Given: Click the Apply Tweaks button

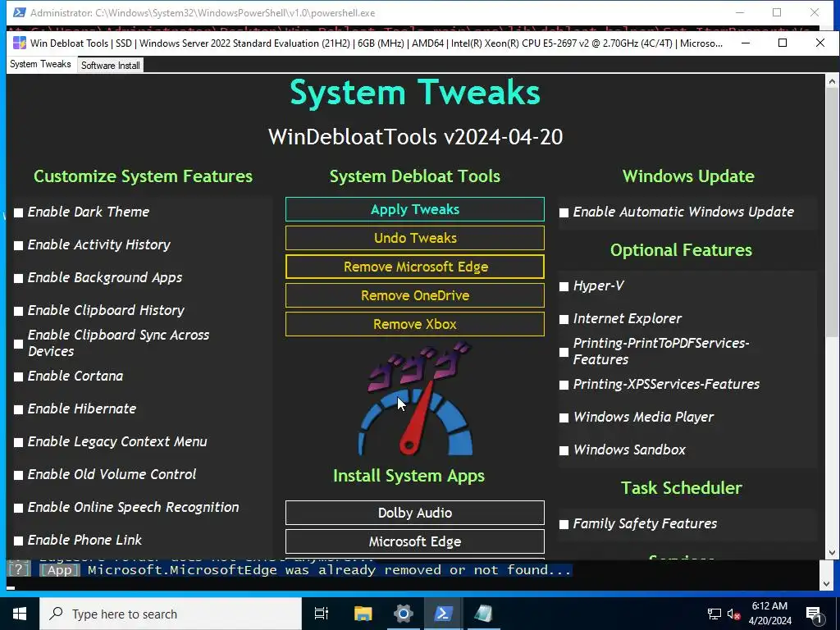Looking at the screenshot, I should coord(414,209).
